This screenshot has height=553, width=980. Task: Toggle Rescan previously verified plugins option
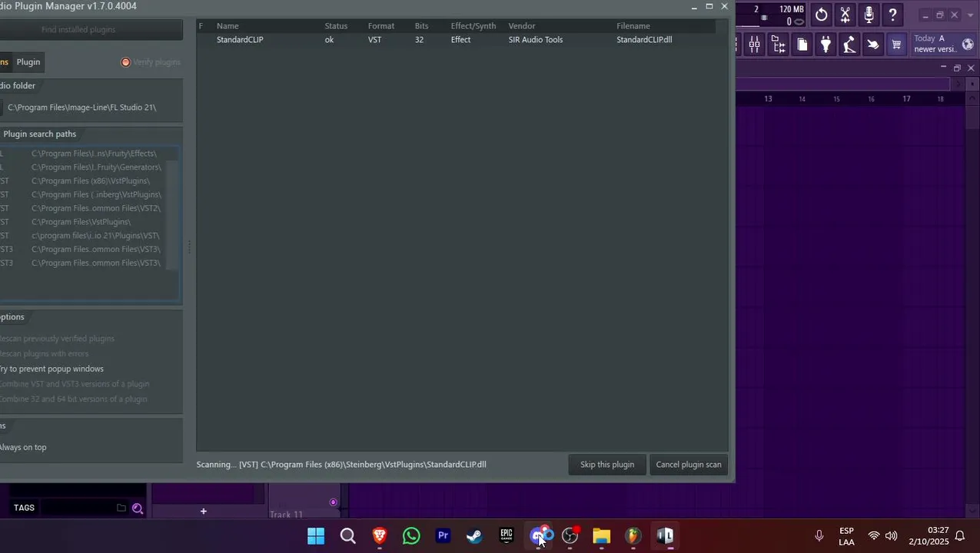click(57, 339)
